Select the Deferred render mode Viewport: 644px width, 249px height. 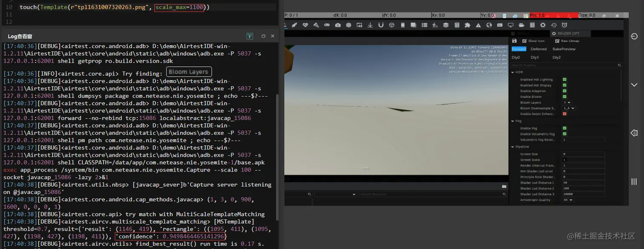pyautogui.click(x=538, y=49)
